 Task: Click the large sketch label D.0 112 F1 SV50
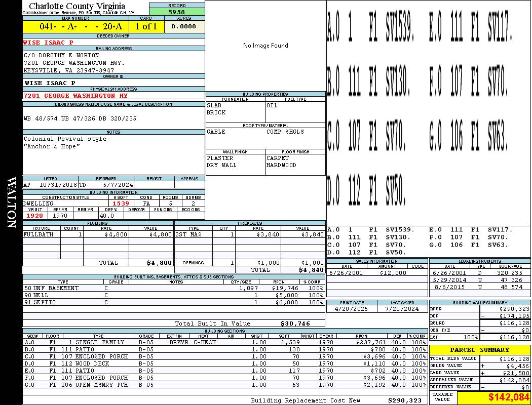tap(366, 190)
